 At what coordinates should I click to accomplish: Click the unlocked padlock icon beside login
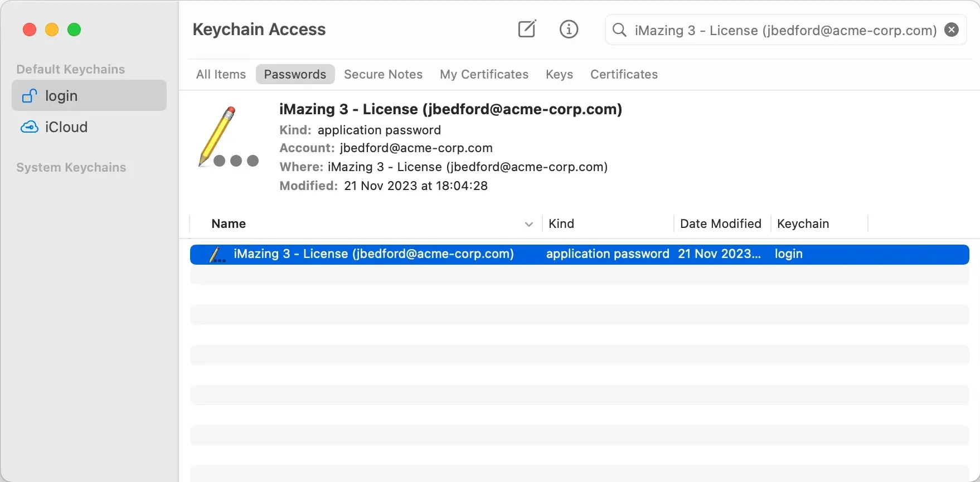(x=30, y=96)
